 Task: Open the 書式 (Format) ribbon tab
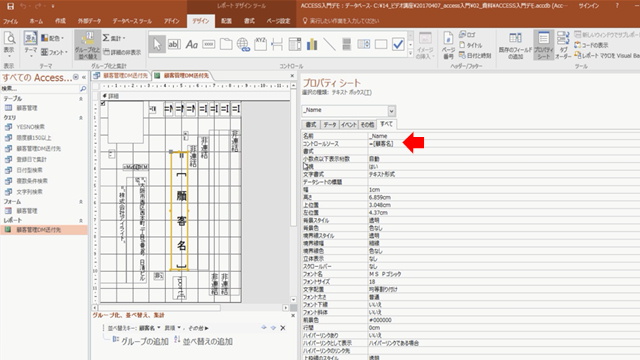249,21
